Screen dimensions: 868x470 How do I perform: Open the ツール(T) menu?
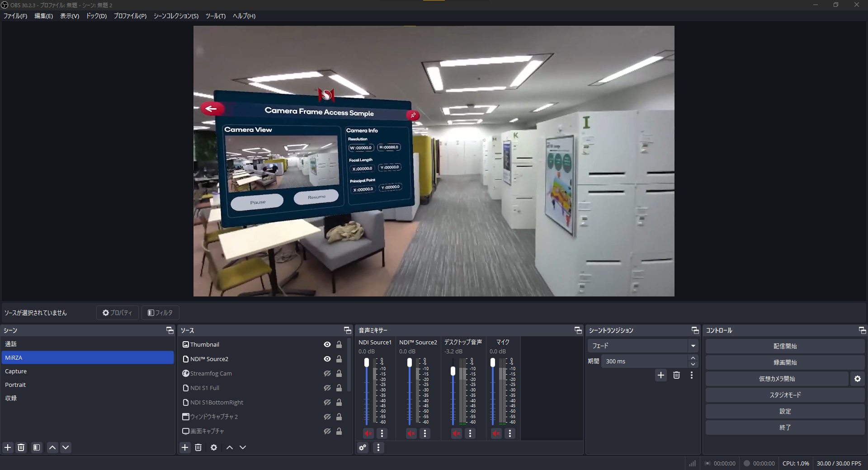click(x=216, y=16)
